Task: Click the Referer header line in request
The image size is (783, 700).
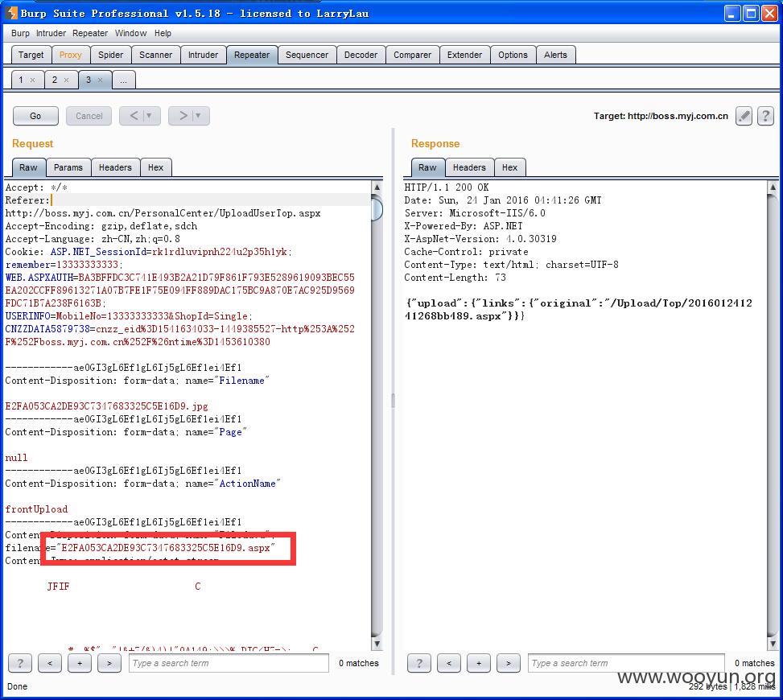Action: 188,200
